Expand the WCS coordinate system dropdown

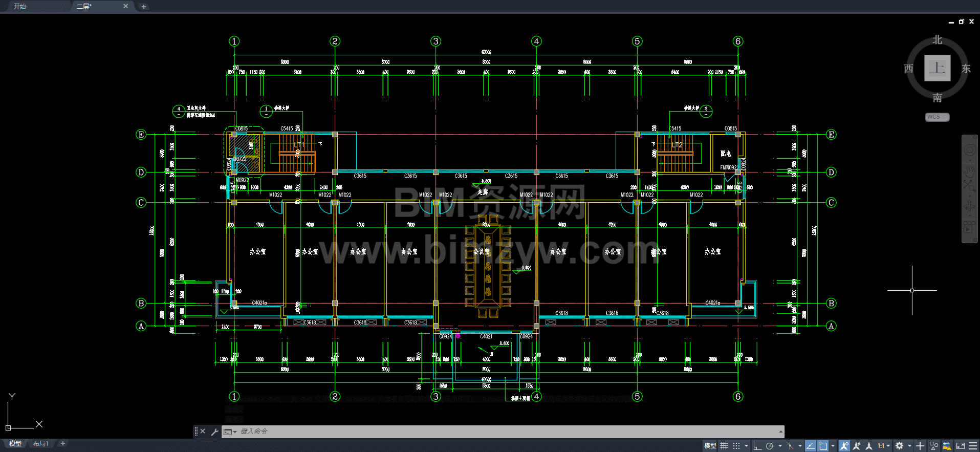click(937, 117)
